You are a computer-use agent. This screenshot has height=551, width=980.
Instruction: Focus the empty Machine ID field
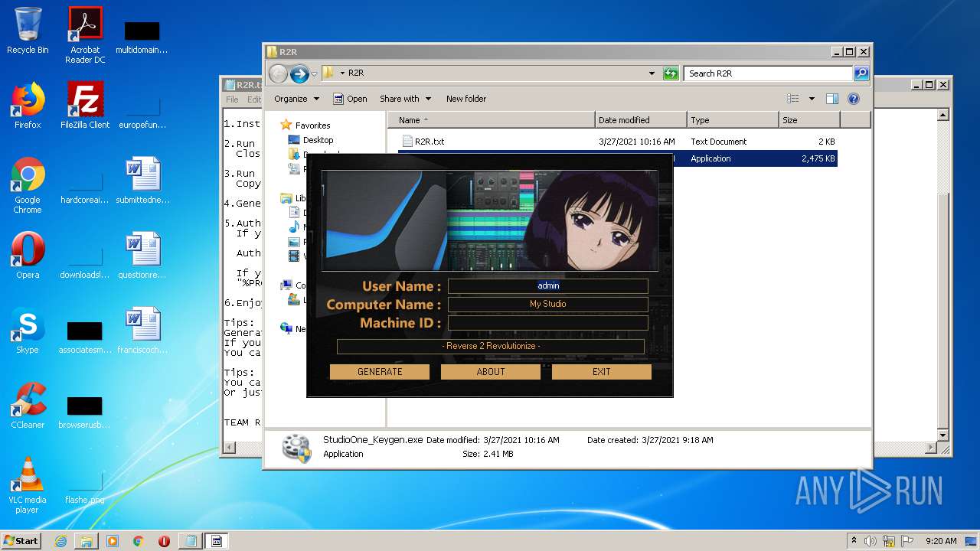(x=547, y=323)
